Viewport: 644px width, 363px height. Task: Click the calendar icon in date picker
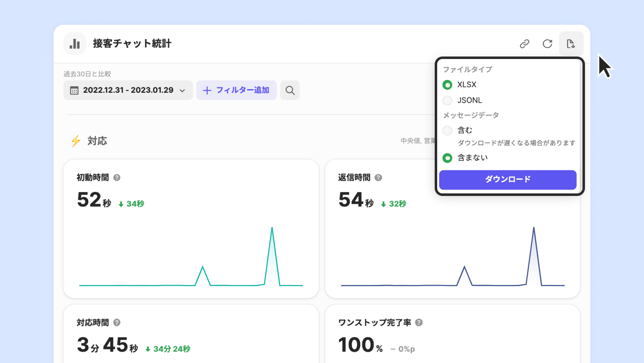point(74,91)
